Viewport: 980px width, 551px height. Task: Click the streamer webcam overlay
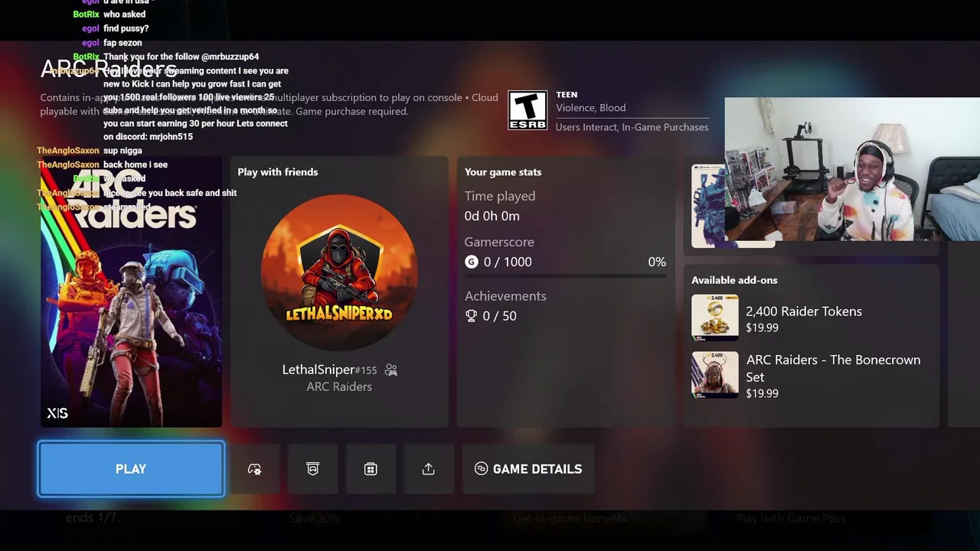[852, 169]
